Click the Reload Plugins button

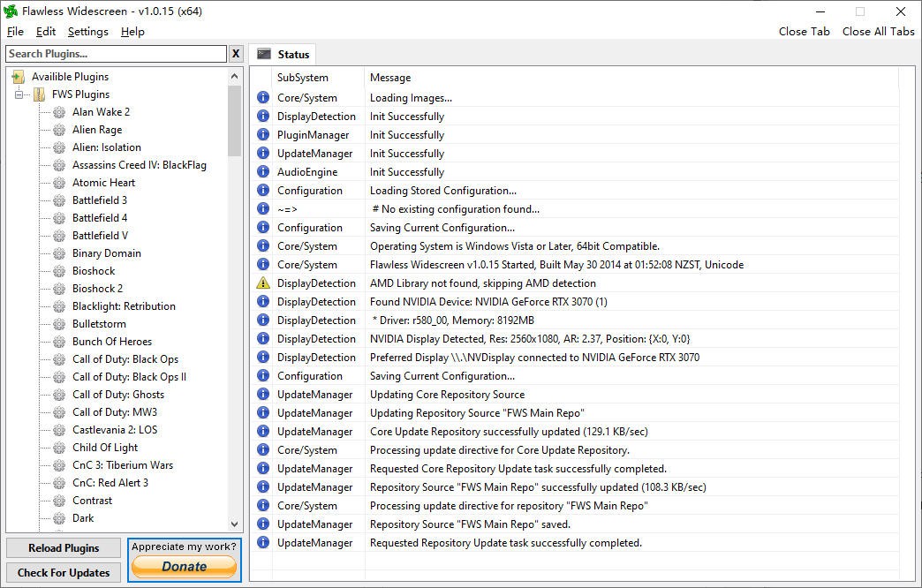[64, 548]
